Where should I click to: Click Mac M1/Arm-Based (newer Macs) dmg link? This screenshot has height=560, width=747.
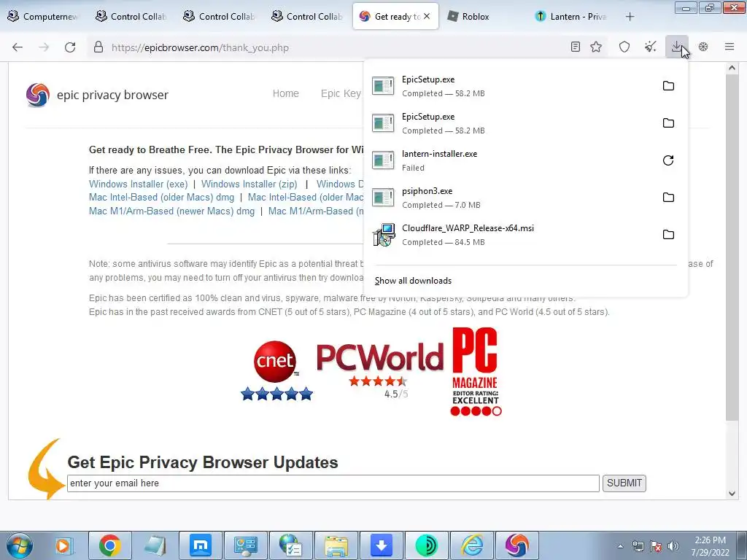click(171, 211)
